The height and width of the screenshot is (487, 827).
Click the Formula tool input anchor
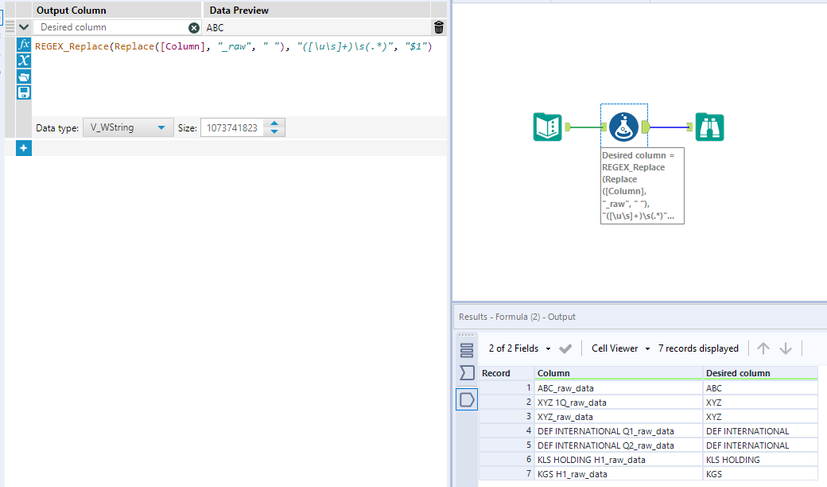click(x=604, y=127)
